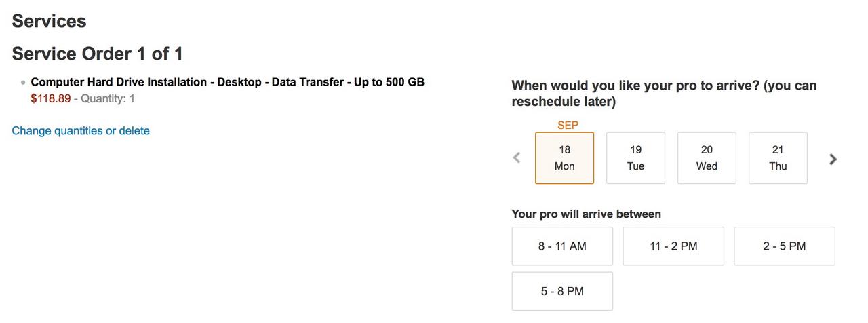Screen dimensions: 868x323
Task: Click the 'When would you like your pro' question
Action: [664, 94]
